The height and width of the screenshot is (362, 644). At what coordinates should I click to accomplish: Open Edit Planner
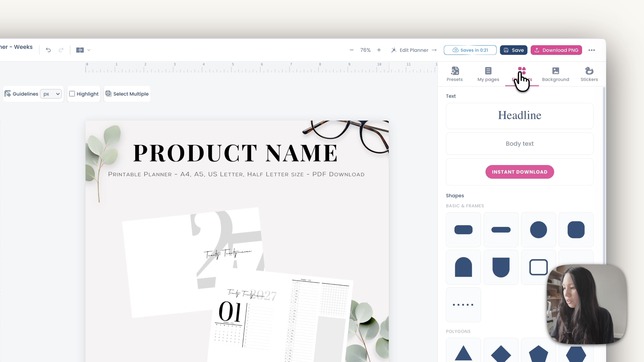[414, 50]
